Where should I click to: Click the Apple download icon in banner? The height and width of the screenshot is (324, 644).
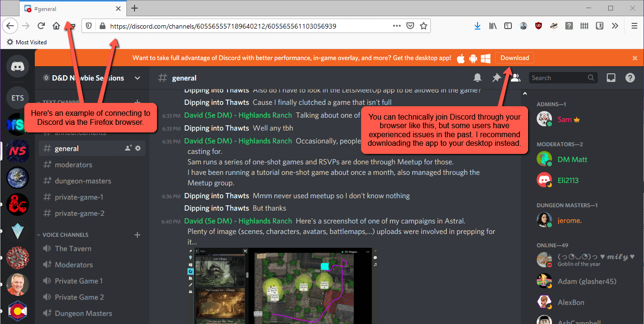point(461,58)
